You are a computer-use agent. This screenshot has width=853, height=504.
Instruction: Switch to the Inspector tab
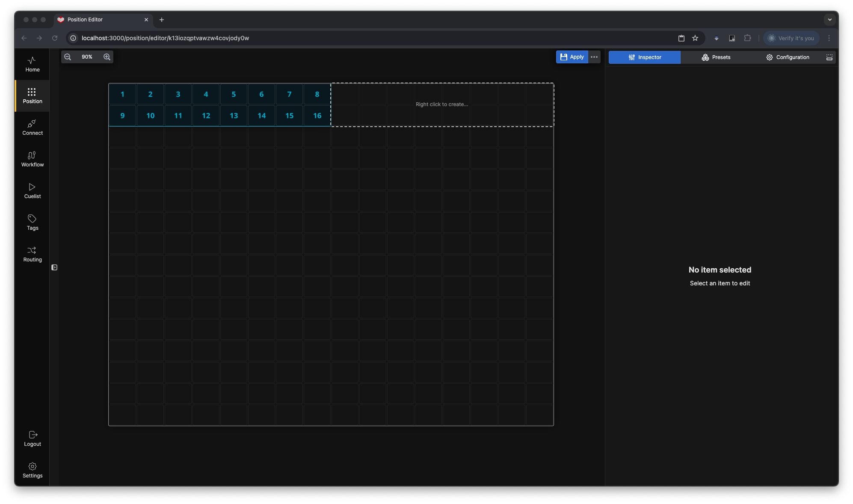pyautogui.click(x=645, y=57)
